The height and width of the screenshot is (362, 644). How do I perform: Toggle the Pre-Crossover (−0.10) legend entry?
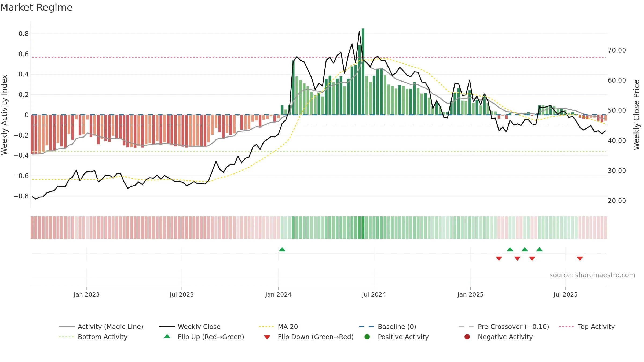504,327
